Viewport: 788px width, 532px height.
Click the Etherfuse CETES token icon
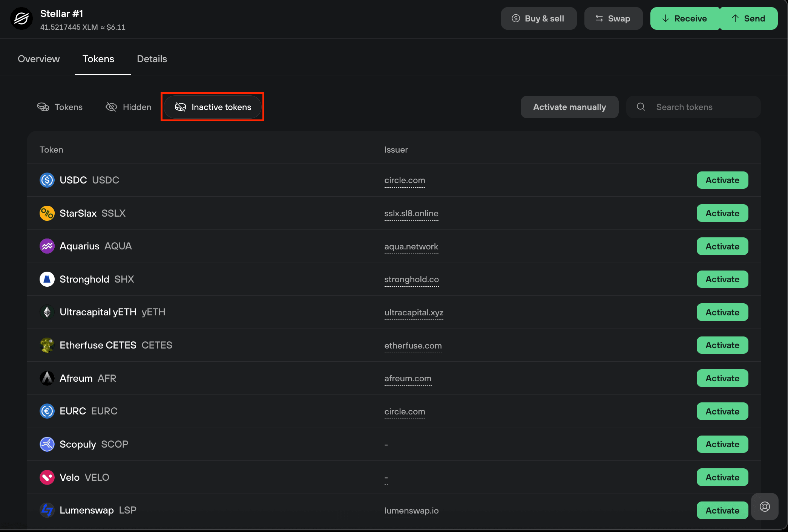(47, 345)
